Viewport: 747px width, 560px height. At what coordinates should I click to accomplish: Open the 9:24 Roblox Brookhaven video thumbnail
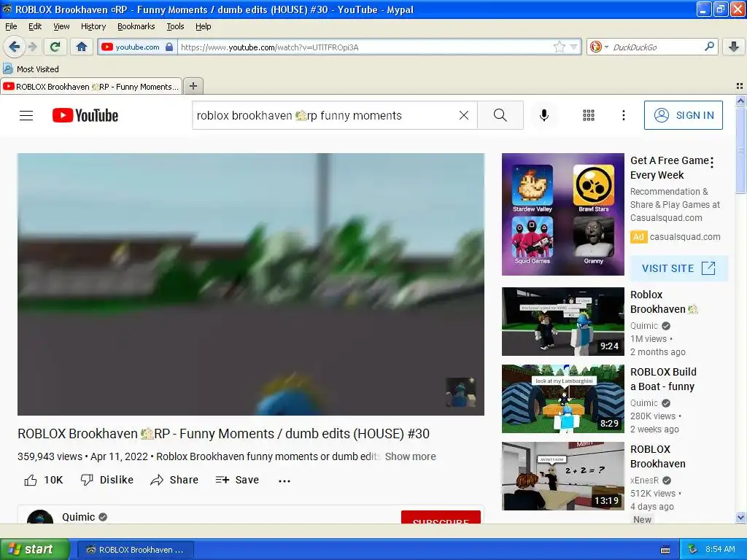[x=562, y=322]
